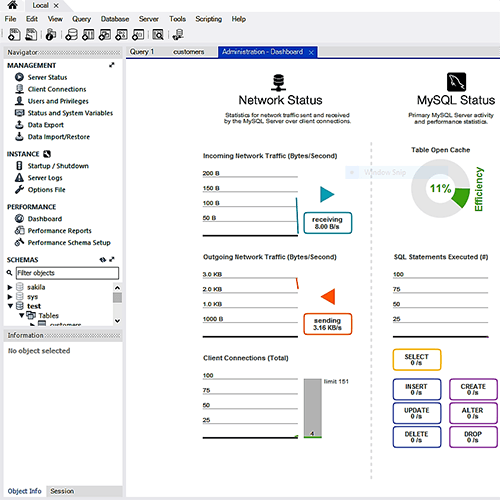Click the INSERT statements counter box

417,389
